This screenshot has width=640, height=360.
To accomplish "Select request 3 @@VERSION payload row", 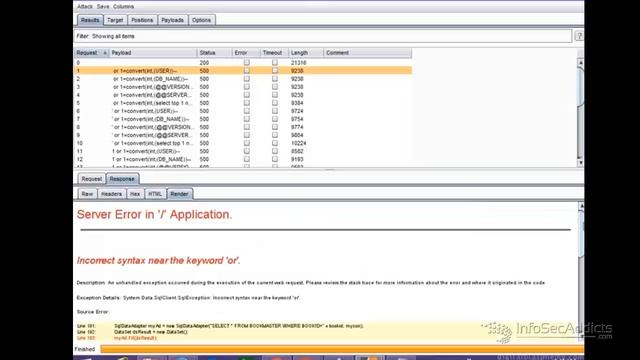I will pyautogui.click(x=243, y=87).
